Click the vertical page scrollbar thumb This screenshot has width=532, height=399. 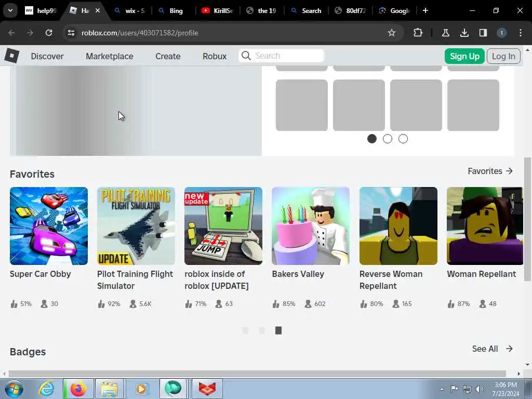tap(527, 219)
